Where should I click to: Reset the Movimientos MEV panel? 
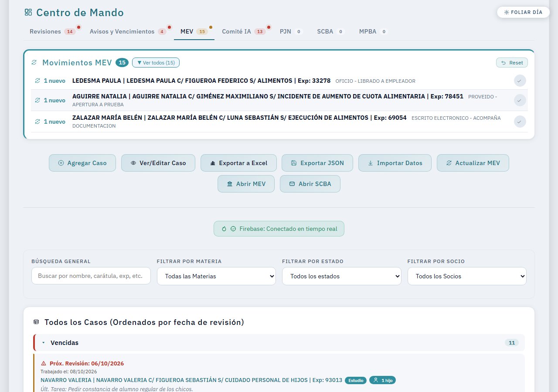[512, 63]
